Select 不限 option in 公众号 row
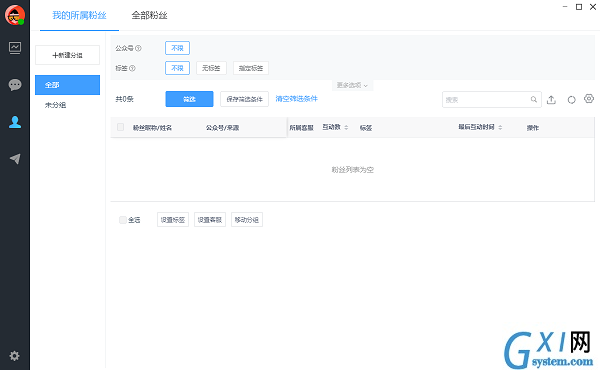Viewport: 600px width, 370px height. point(177,48)
